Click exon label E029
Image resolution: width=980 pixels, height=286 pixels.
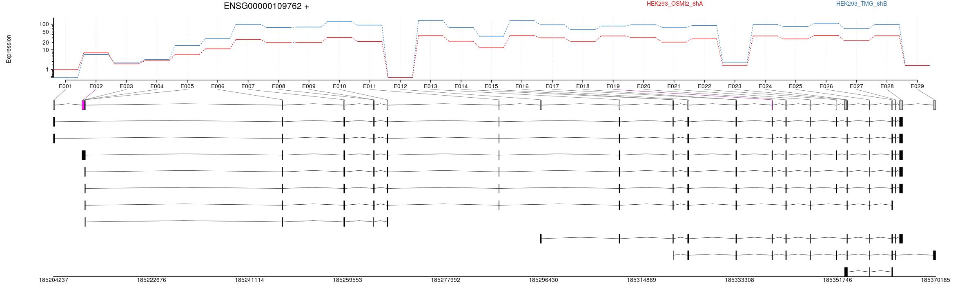click(x=917, y=86)
